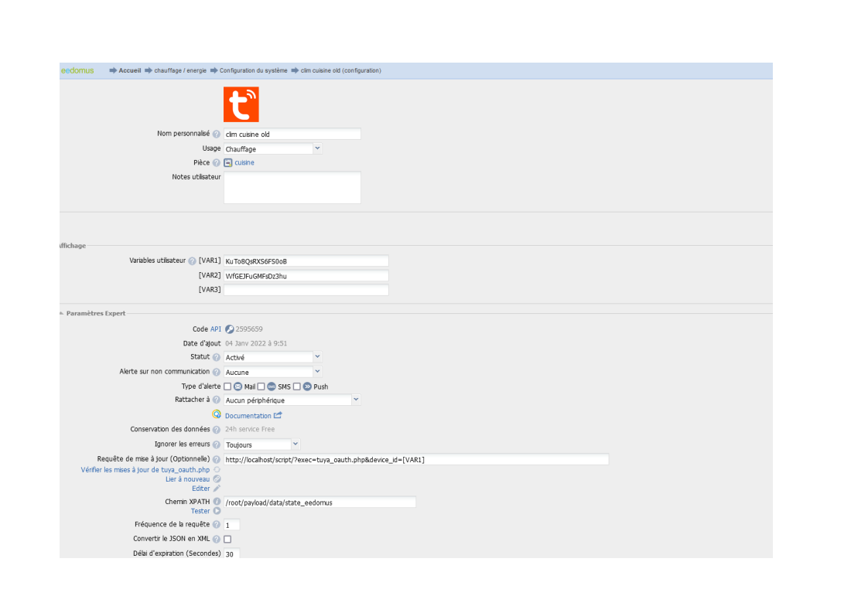This screenshot has width=868, height=613.
Task: Click the Lier à nouveau link
Action: point(188,479)
